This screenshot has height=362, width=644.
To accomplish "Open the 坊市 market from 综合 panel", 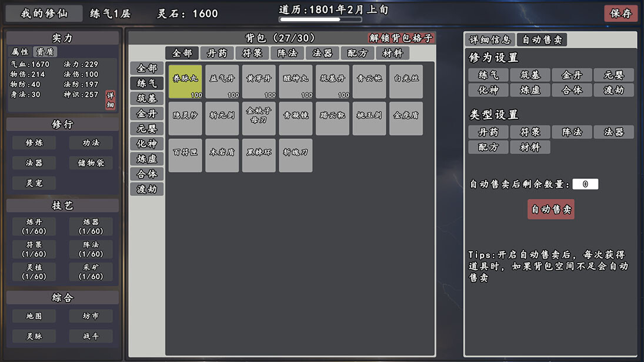I will point(91,316).
